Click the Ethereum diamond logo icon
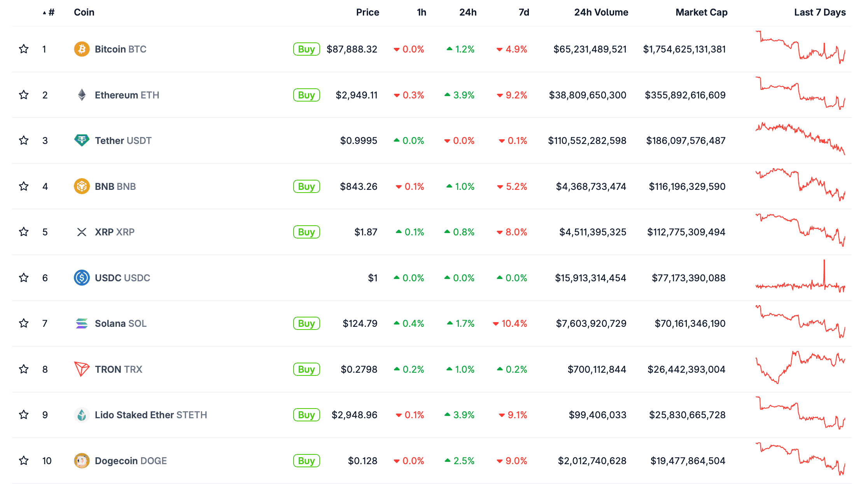Screen dimensions: 868x484 [82, 95]
